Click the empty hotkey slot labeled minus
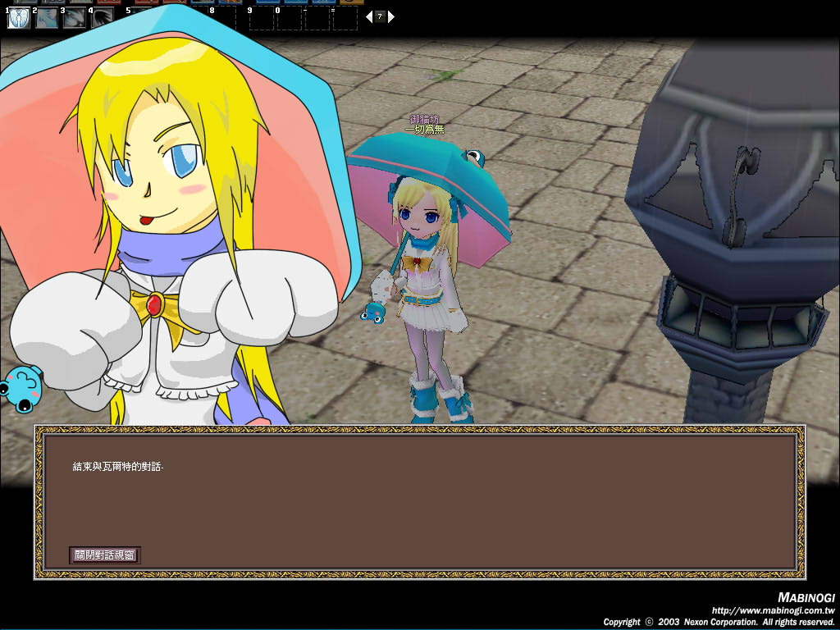The width and height of the screenshot is (840, 630). click(x=317, y=18)
